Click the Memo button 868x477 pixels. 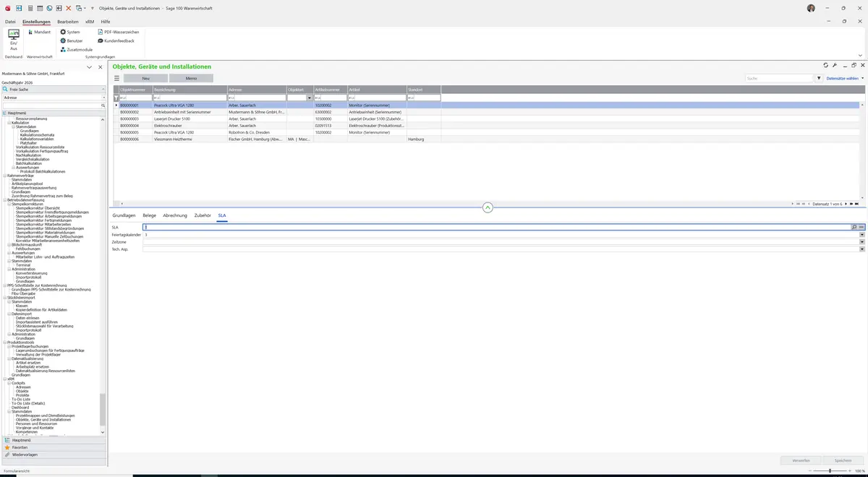191,78
